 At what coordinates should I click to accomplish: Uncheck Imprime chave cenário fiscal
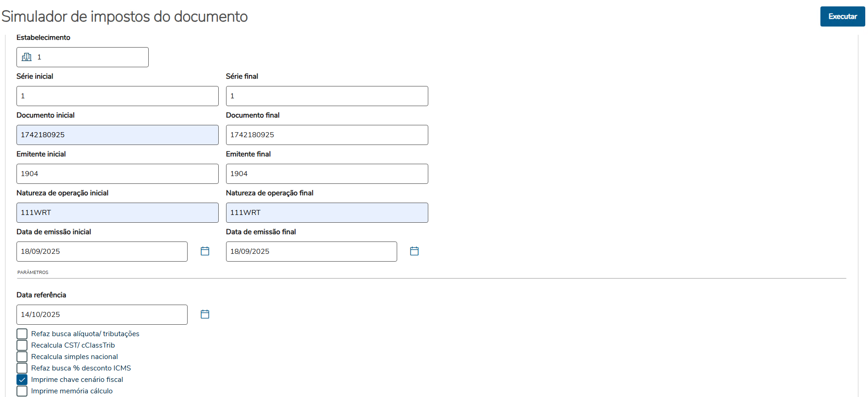click(x=22, y=380)
